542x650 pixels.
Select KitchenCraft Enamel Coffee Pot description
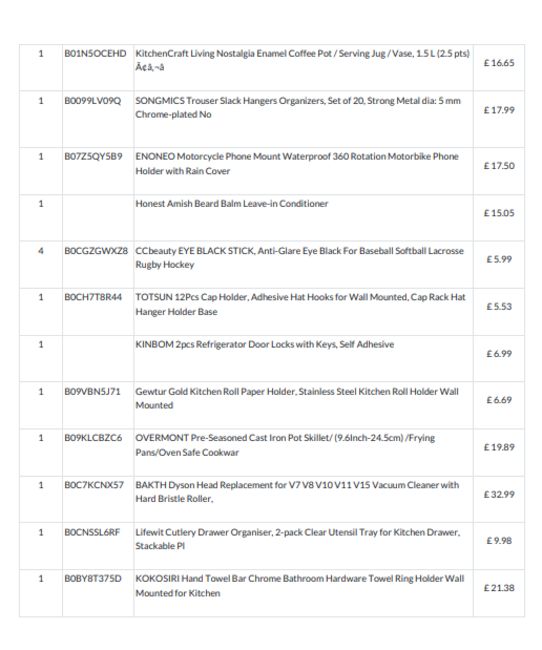click(302, 60)
